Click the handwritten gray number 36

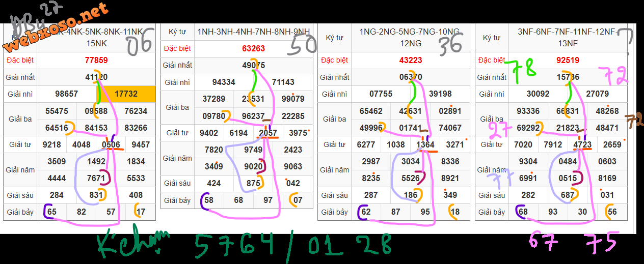point(450,46)
